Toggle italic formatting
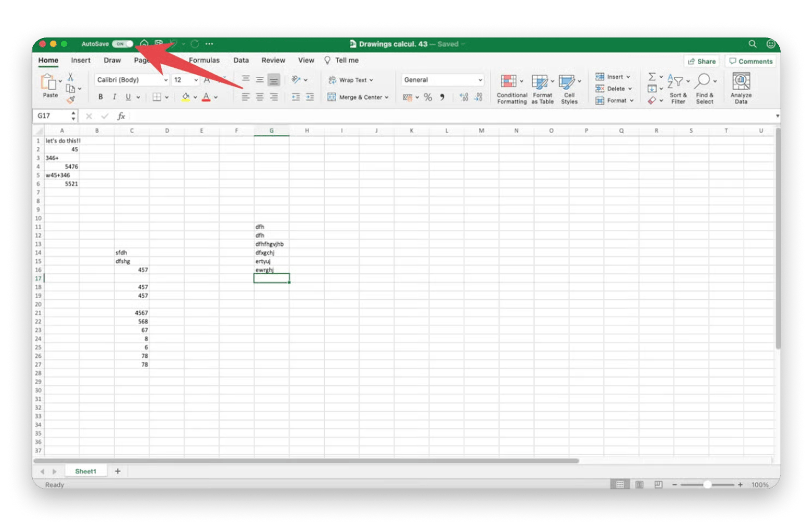Viewport: 812px width, 531px height. (x=115, y=97)
